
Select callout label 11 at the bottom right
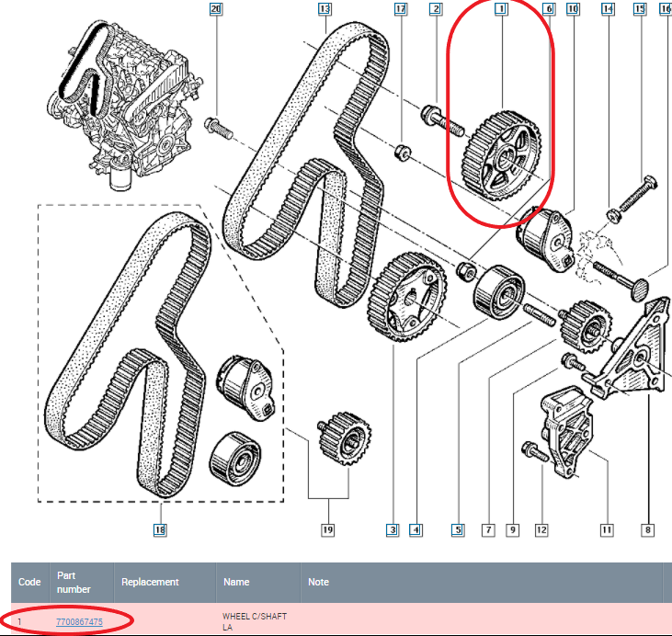tap(607, 530)
